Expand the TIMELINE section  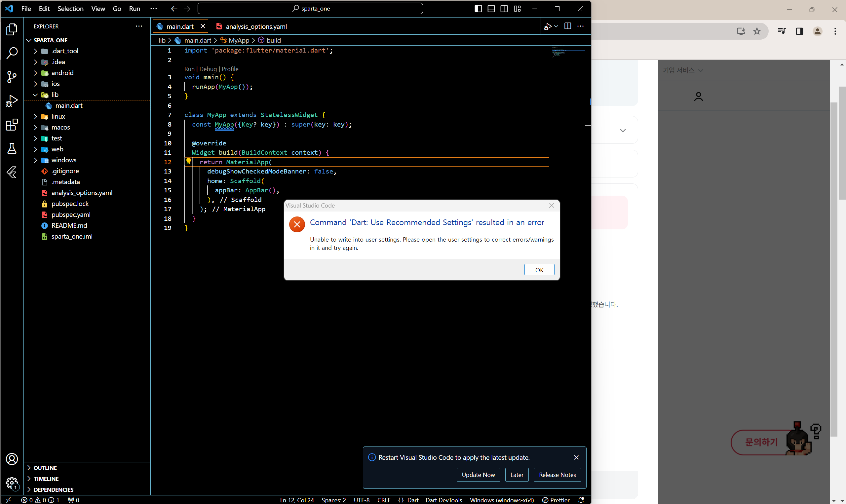pos(87,479)
